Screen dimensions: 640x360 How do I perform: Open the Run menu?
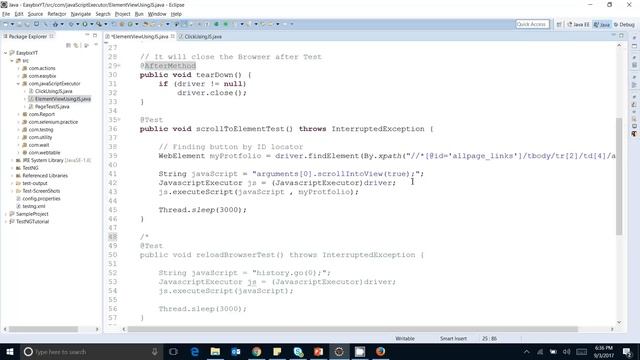click(139, 14)
